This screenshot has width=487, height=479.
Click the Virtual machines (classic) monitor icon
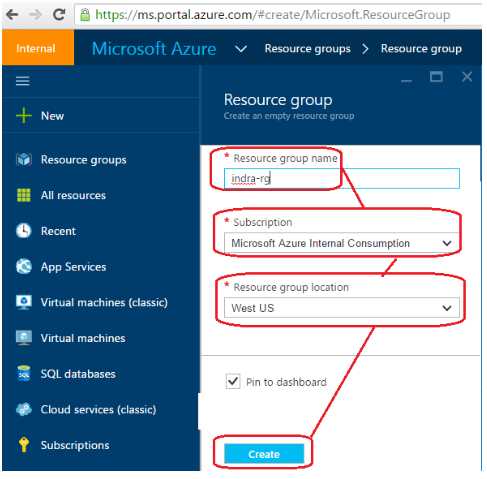[x=24, y=302]
